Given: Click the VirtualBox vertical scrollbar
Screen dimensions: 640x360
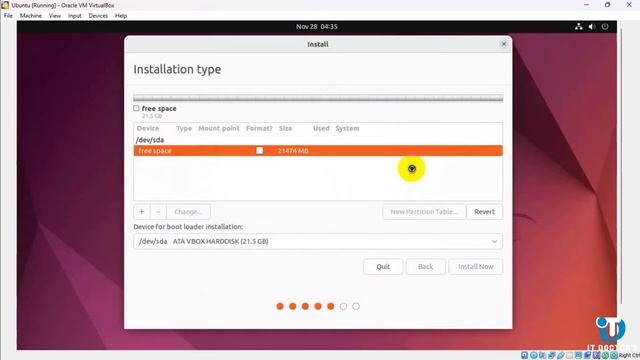Looking at the screenshot, I should point(622,165).
